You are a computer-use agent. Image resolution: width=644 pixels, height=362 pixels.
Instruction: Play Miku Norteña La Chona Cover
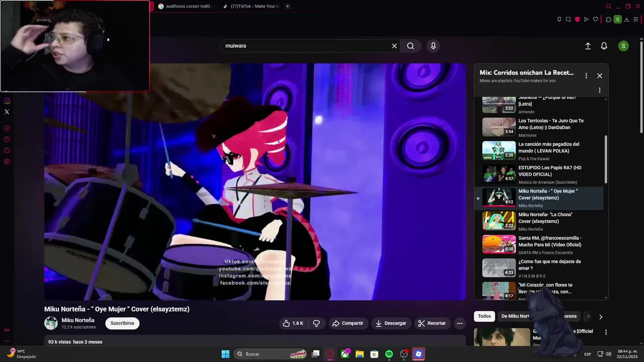(x=539, y=222)
